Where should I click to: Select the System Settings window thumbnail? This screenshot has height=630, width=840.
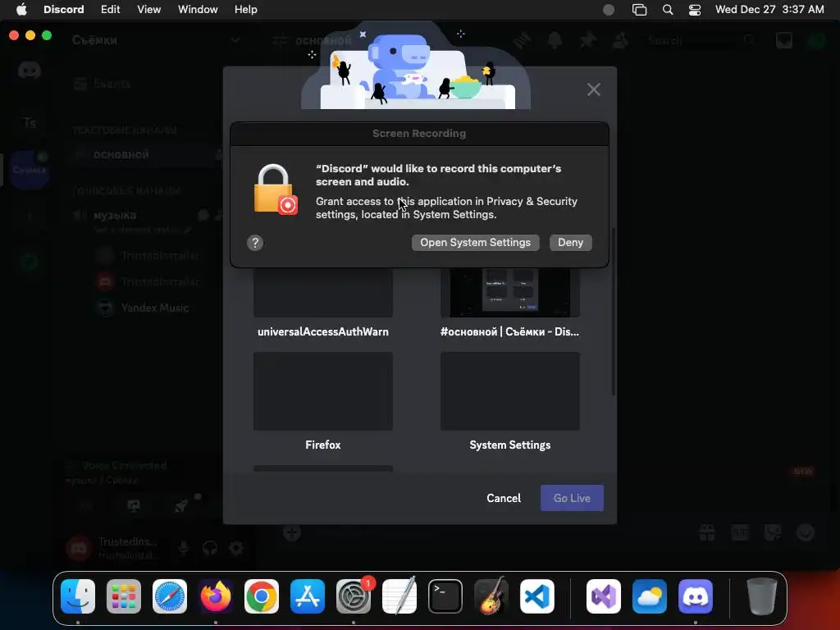coord(510,391)
